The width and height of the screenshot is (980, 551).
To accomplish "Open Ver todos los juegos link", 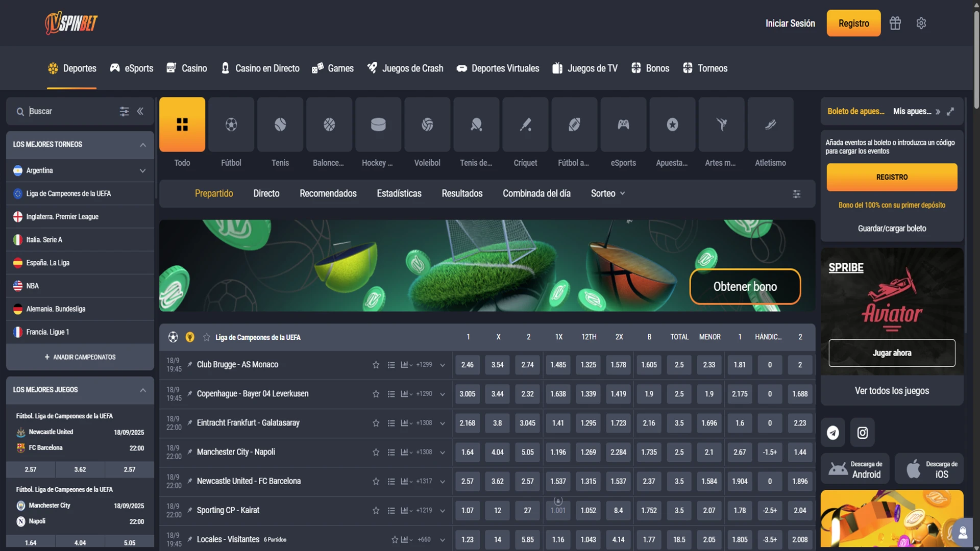I will pyautogui.click(x=892, y=391).
